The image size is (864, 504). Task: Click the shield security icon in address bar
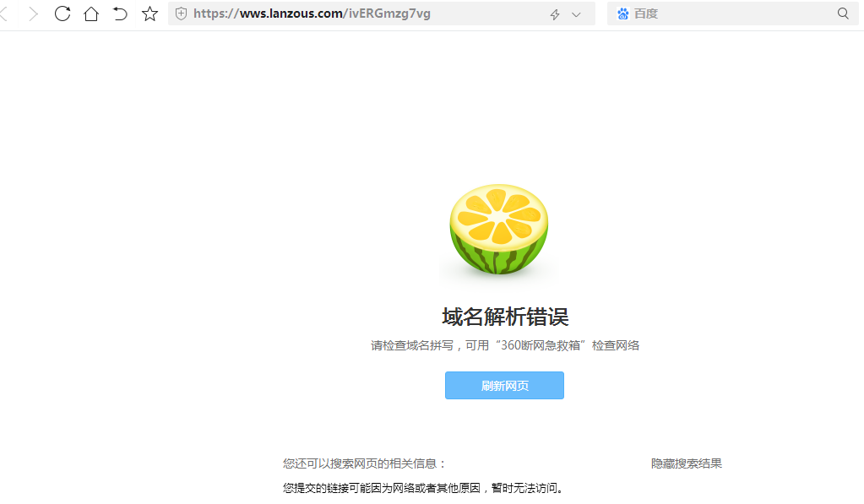pos(181,14)
